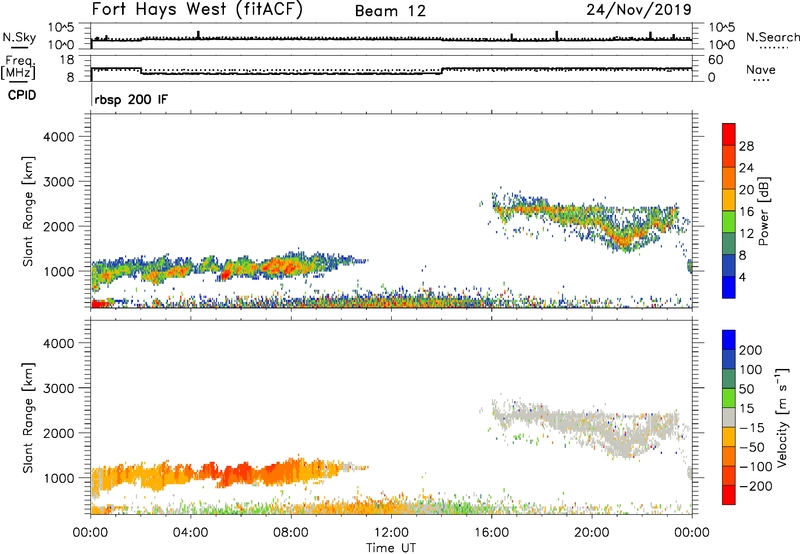The height and width of the screenshot is (554, 800).
Task: Click the '18' tick on the frequency axis
Action: [67, 59]
